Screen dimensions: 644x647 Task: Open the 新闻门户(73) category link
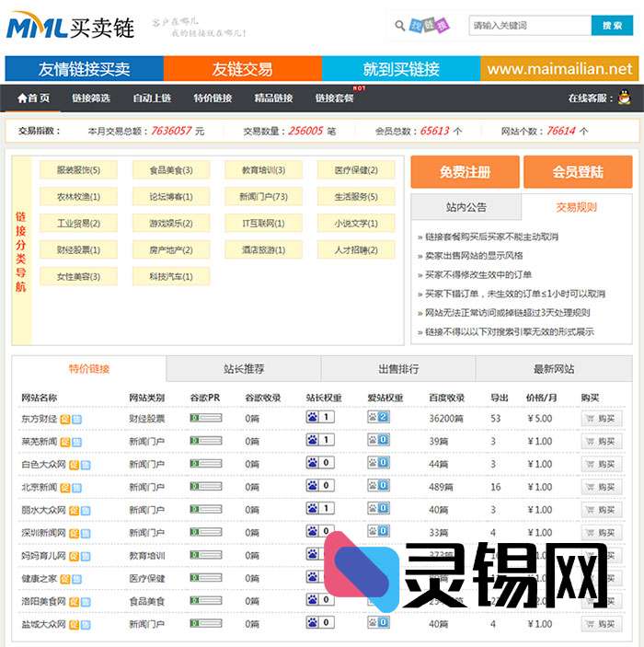[x=263, y=197]
